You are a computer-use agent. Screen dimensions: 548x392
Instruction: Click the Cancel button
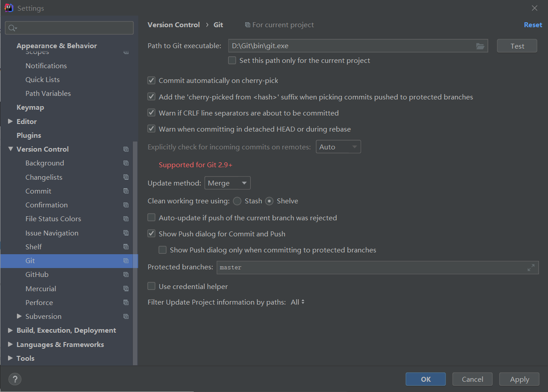(473, 379)
